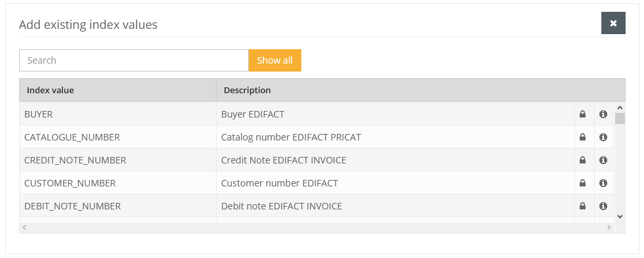The height and width of the screenshot is (258, 644).
Task: Open info for CATALOGUE_NUMBER index value
Action: [603, 137]
